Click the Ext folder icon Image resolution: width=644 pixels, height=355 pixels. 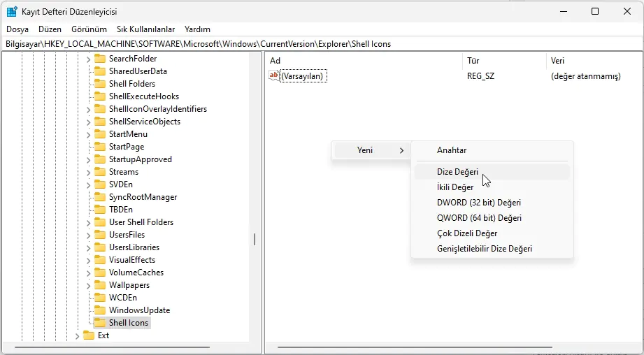click(88, 335)
